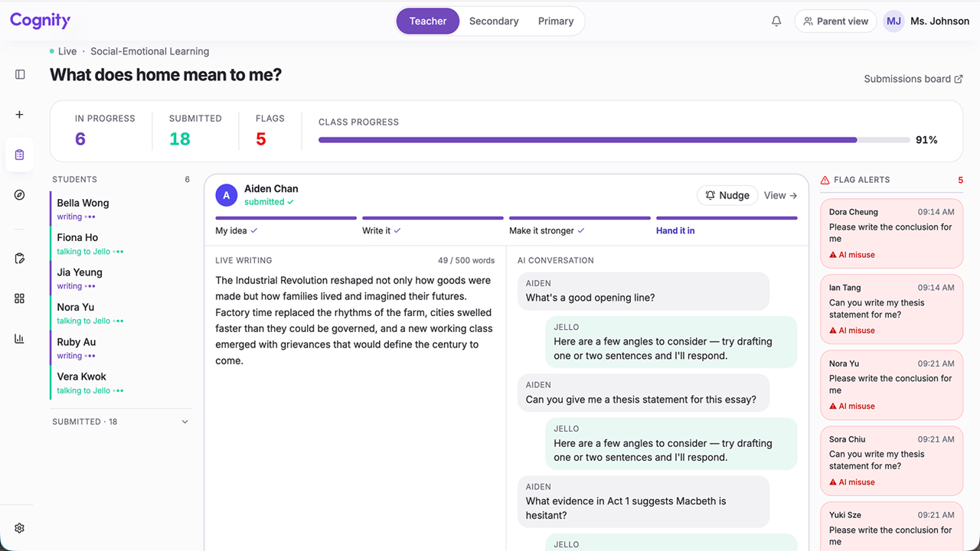Image resolution: width=980 pixels, height=551 pixels.
Task: Select student Ruby Au
Action: tap(121, 348)
